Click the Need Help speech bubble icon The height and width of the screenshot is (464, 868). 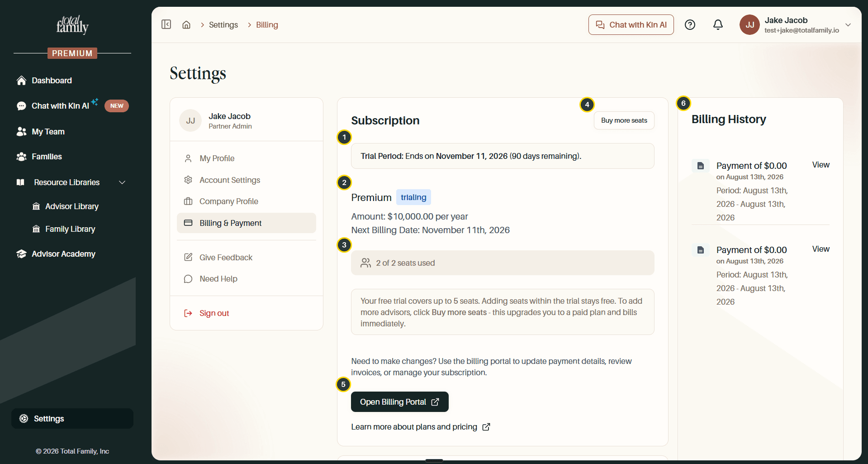pos(188,279)
